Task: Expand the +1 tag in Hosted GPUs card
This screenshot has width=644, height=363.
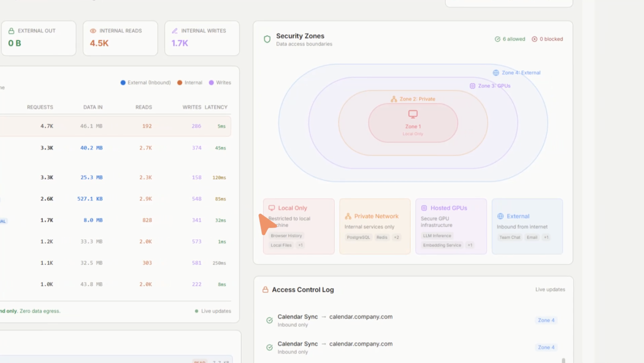Action: (470, 245)
